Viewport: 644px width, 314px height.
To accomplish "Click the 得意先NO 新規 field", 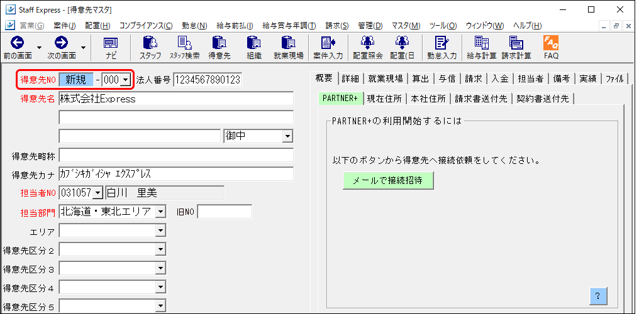I will 76,80.
